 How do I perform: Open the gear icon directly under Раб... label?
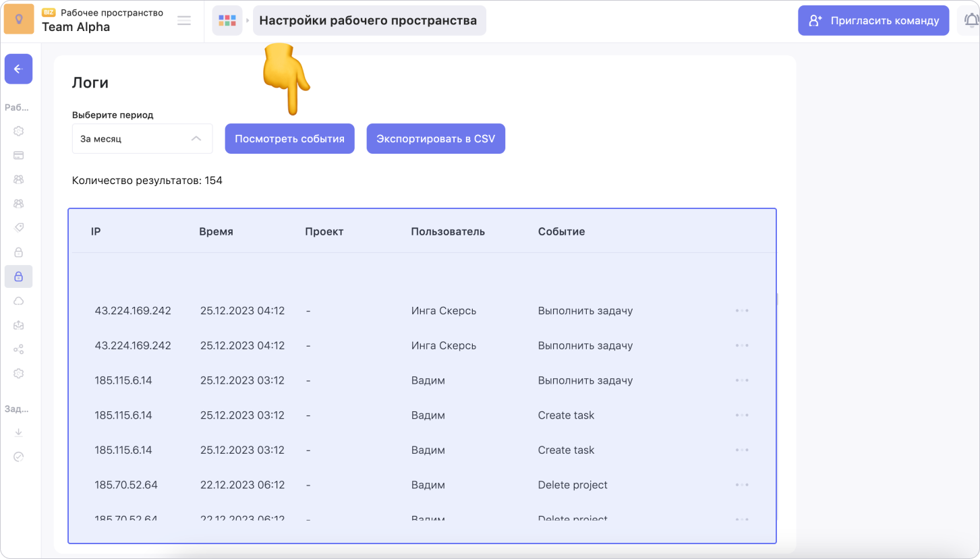(x=19, y=131)
